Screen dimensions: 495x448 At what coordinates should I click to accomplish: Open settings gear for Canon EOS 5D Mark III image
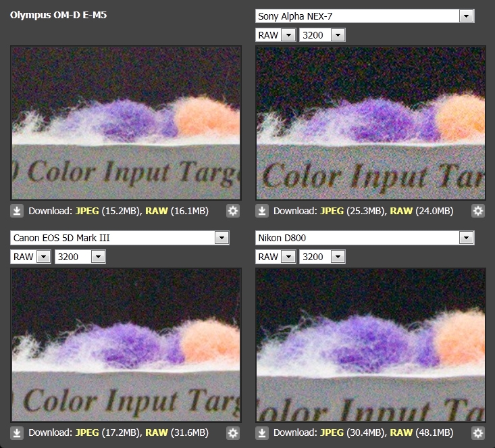tap(233, 433)
